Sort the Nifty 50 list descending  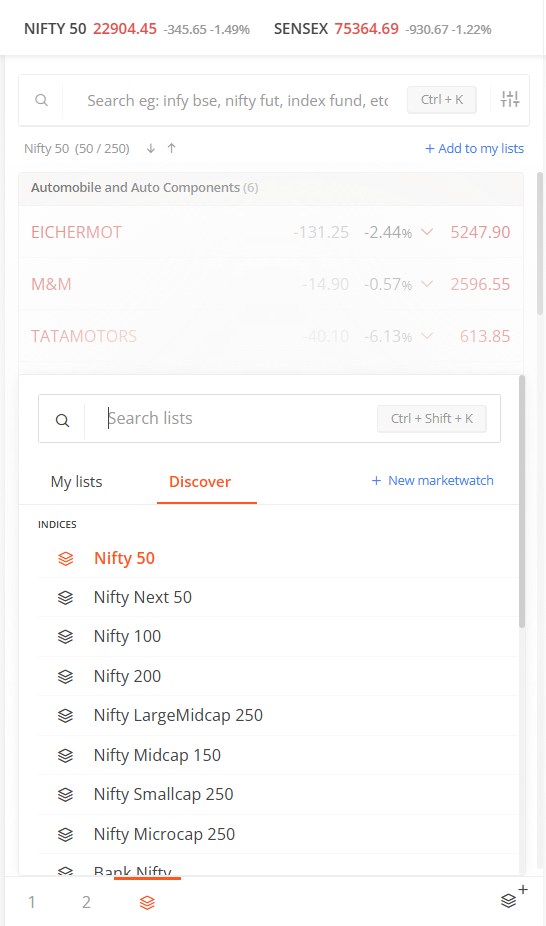[151, 148]
